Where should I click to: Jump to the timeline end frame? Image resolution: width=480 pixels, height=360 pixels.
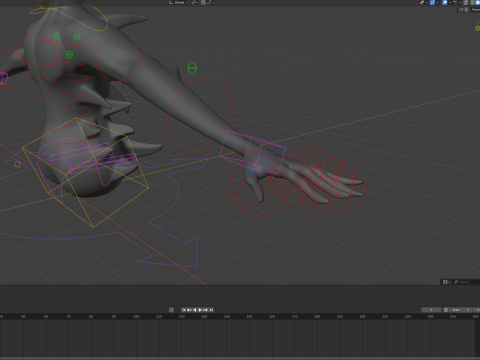(x=211, y=310)
